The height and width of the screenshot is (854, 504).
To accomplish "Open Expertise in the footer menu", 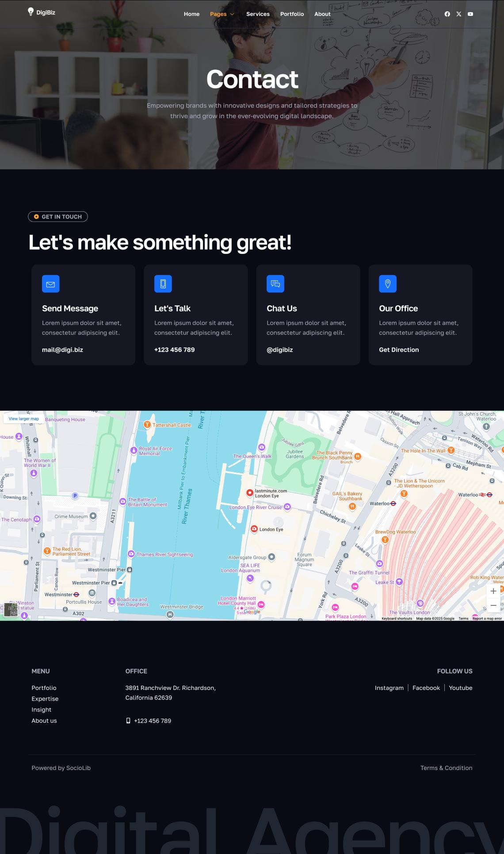I will point(45,699).
